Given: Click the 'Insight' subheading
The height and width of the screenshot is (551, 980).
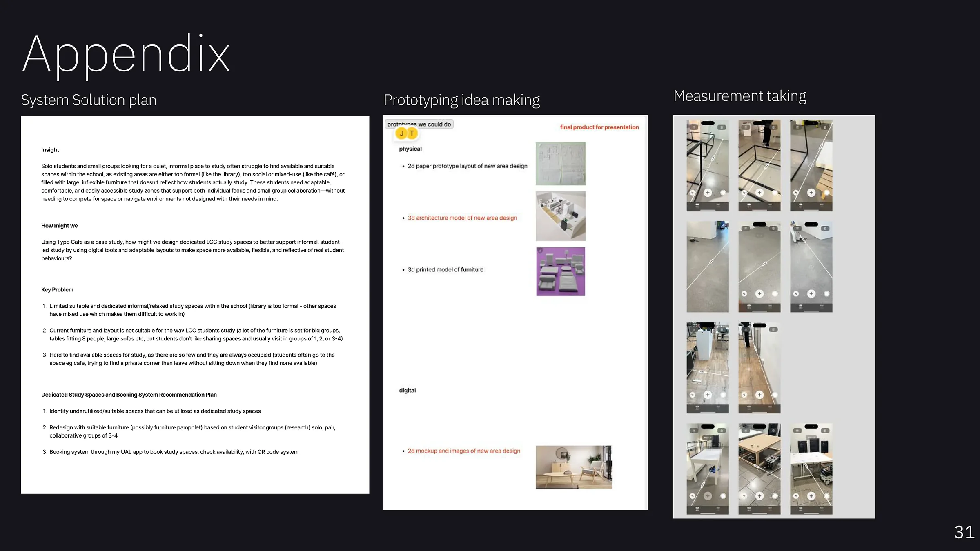Looking at the screenshot, I should tap(50, 150).
